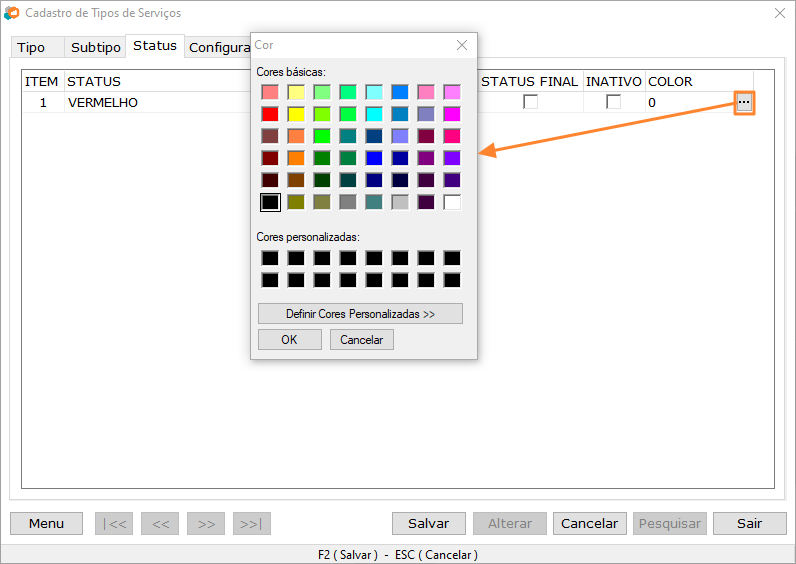Go to next record navigation button
The width and height of the screenshot is (796, 564).
pyautogui.click(x=206, y=523)
